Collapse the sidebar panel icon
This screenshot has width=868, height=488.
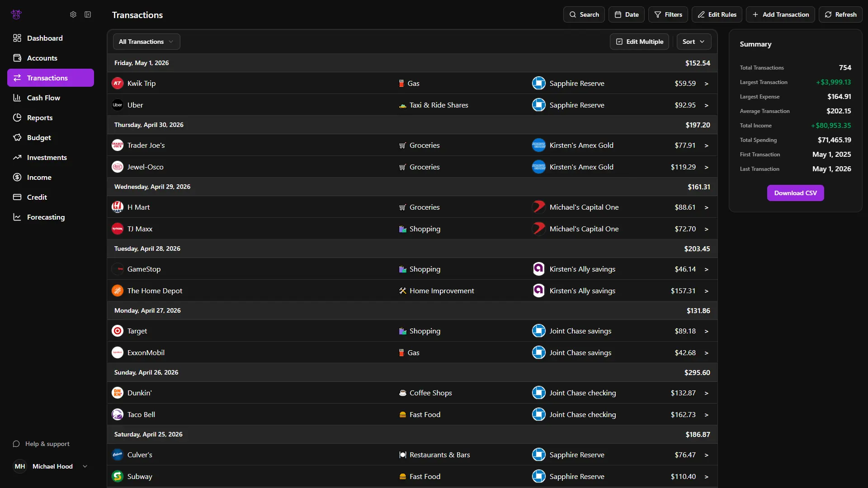(88, 14)
